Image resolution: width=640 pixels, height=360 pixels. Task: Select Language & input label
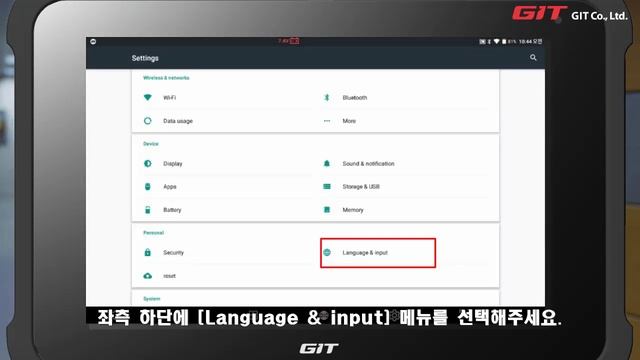point(365,253)
